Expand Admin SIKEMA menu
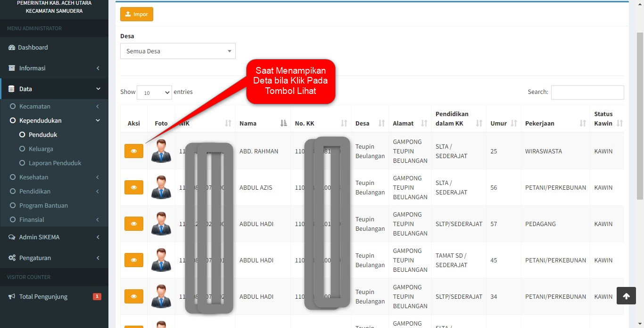644x328 pixels. coord(54,237)
